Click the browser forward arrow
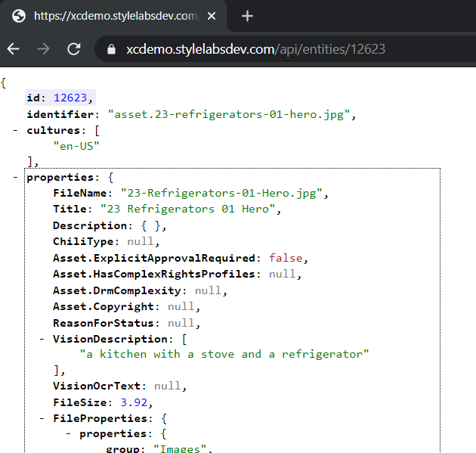The width and height of the screenshot is (476, 453). pyautogui.click(x=43, y=49)
